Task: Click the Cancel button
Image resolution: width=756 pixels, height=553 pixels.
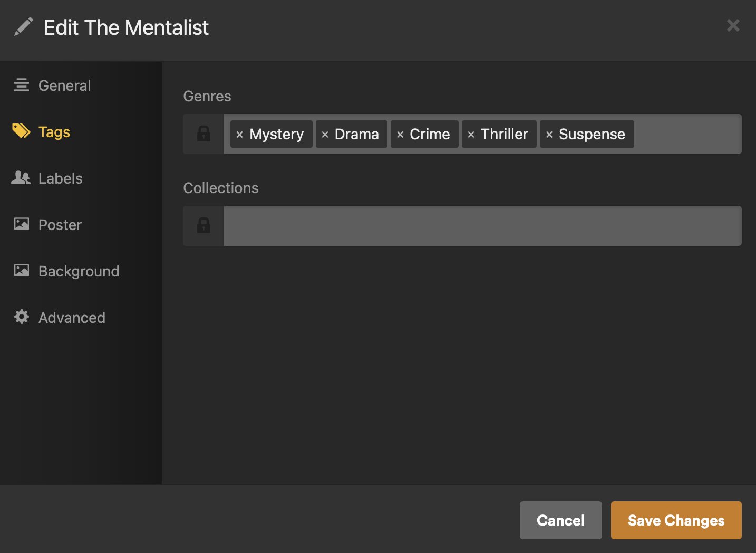Action: [560, 520]
